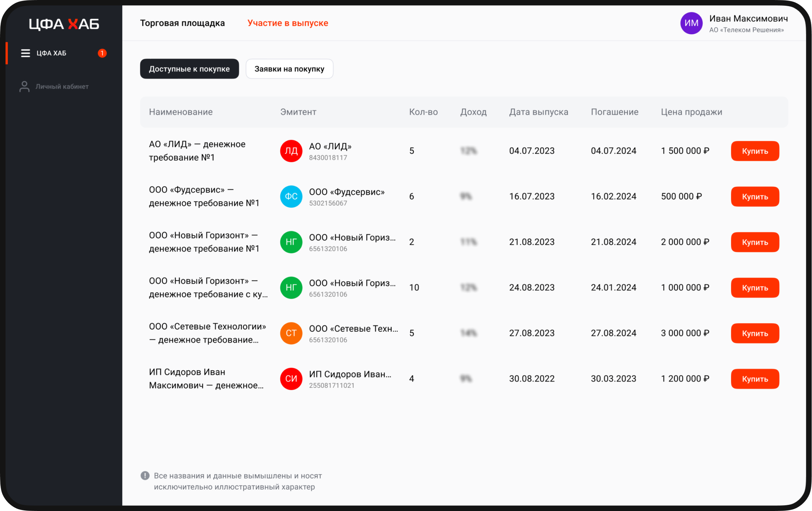The height and width of the screenshot is (511, 812).
Task: Click the red СИ issuer avatar
Action: coord(291,379)
